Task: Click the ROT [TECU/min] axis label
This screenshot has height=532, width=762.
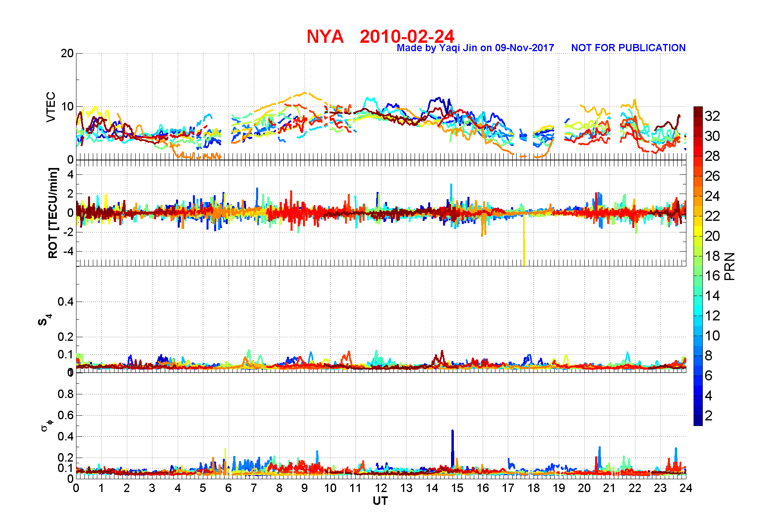Action: click(52, 213)
